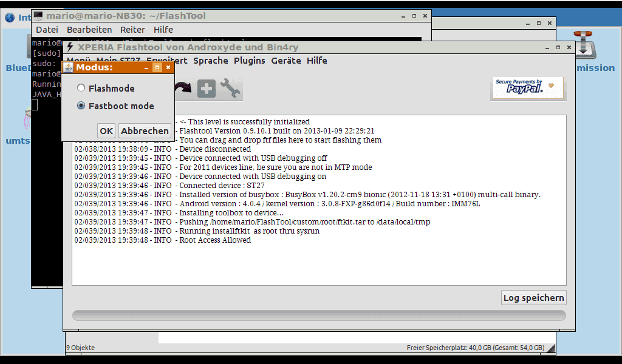Open the Geräte menu in Flashtool
This screenshot has height=364, width=622.
286,61
